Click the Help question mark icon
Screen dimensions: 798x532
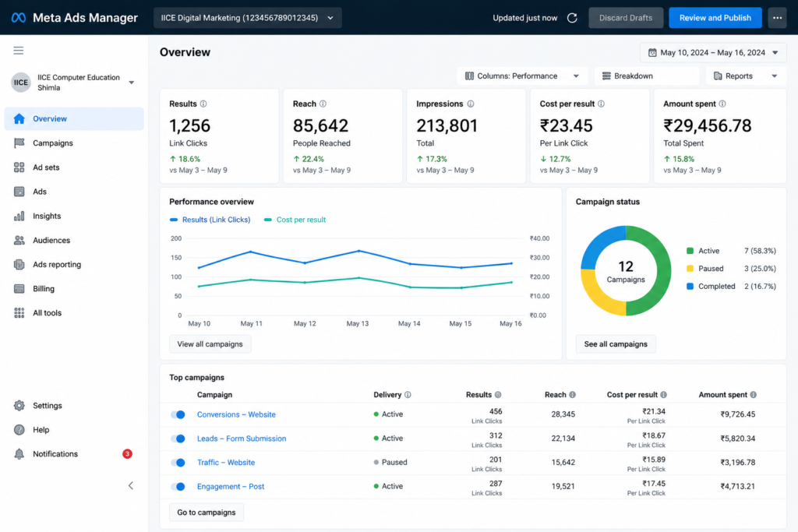tap(19, 430)
